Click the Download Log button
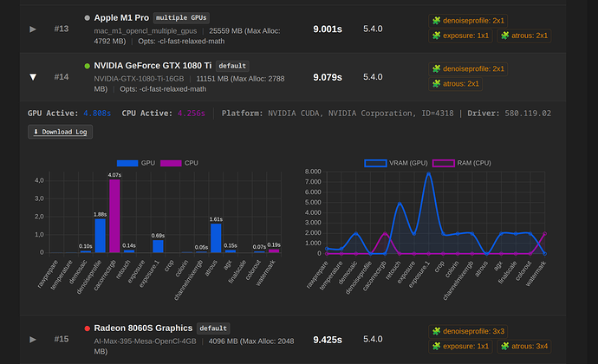 pyautogui.click(x=60, y=132)
